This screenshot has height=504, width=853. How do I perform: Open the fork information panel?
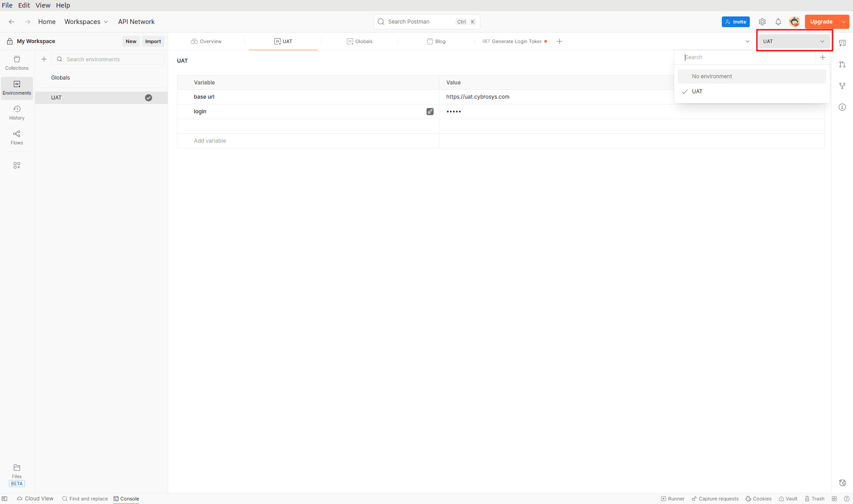pyautogui.click(x=842, y=85)
